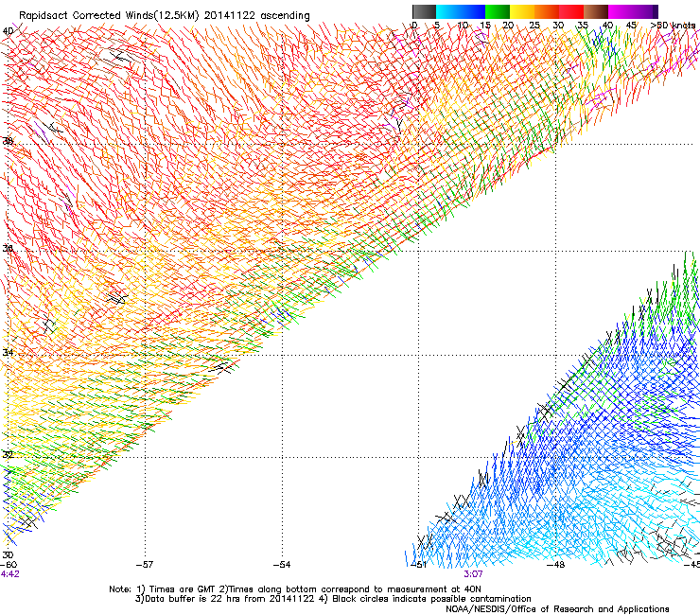Click the legend tick label 25

[x=534, y=26]
